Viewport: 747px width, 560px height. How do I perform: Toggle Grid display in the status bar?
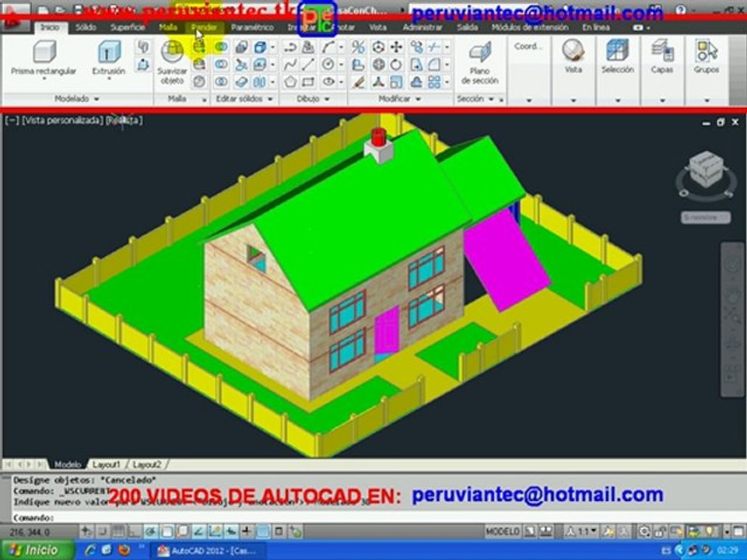[x=118, y=531]
